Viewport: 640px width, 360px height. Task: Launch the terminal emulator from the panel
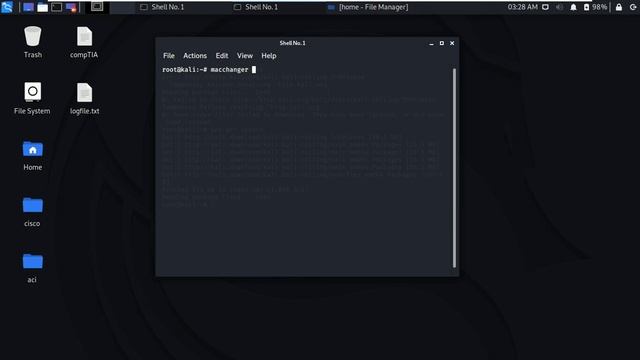[57, 7]
